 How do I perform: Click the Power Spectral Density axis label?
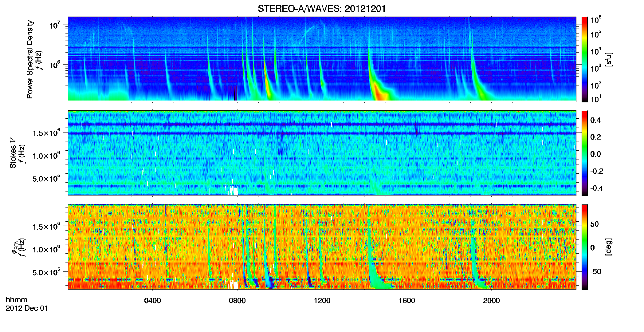(x=30, y=59)
